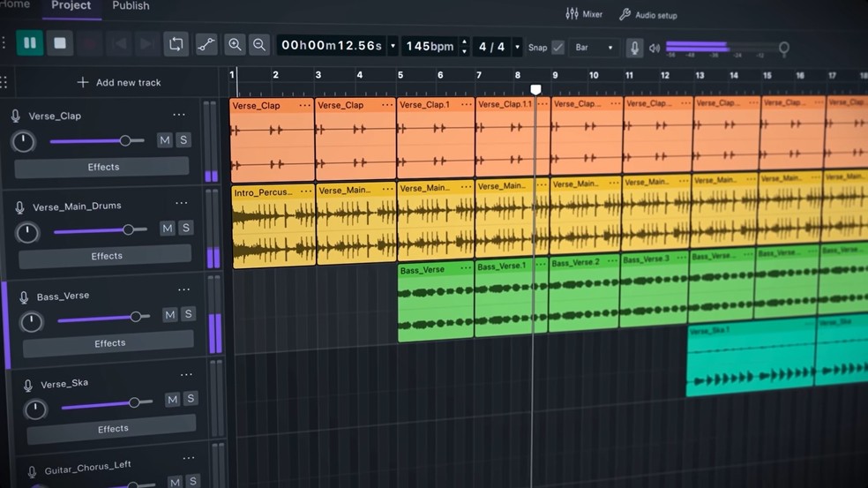
Task: Click the playhead marker on the ruler
Action: point(535,89)
